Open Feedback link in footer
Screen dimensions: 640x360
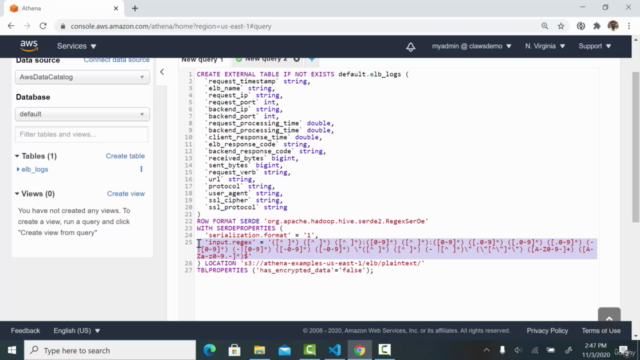point(25,331)
